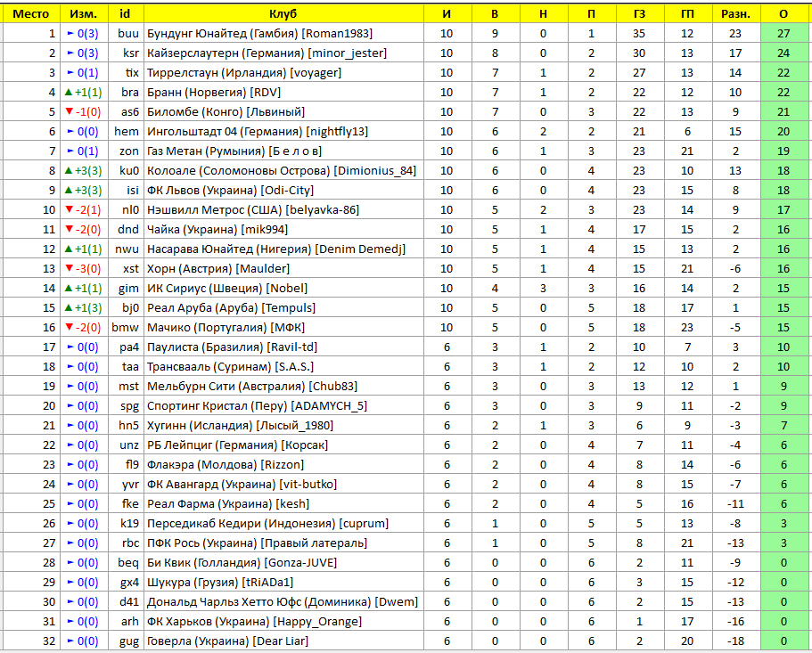Image resolution: width=812 pixels, height=653 pixels.
Task: Click the blue arrow in Бундунг Юнайтед row
Action: coord(71,34)
